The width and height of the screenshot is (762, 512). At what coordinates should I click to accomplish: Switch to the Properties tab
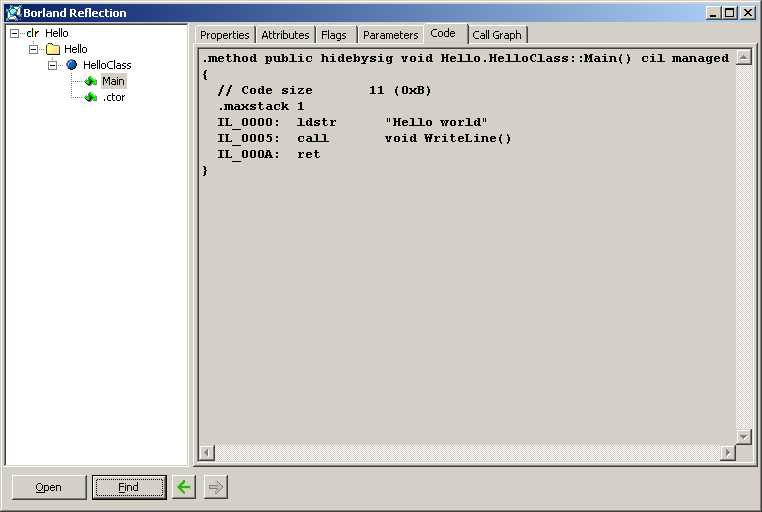[224, 35]
